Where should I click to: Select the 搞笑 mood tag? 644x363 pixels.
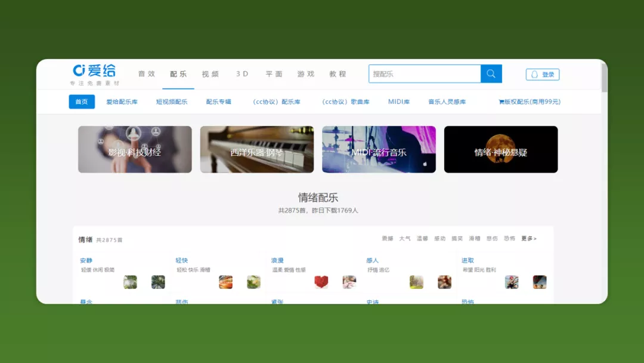click(x=457, y=238)
